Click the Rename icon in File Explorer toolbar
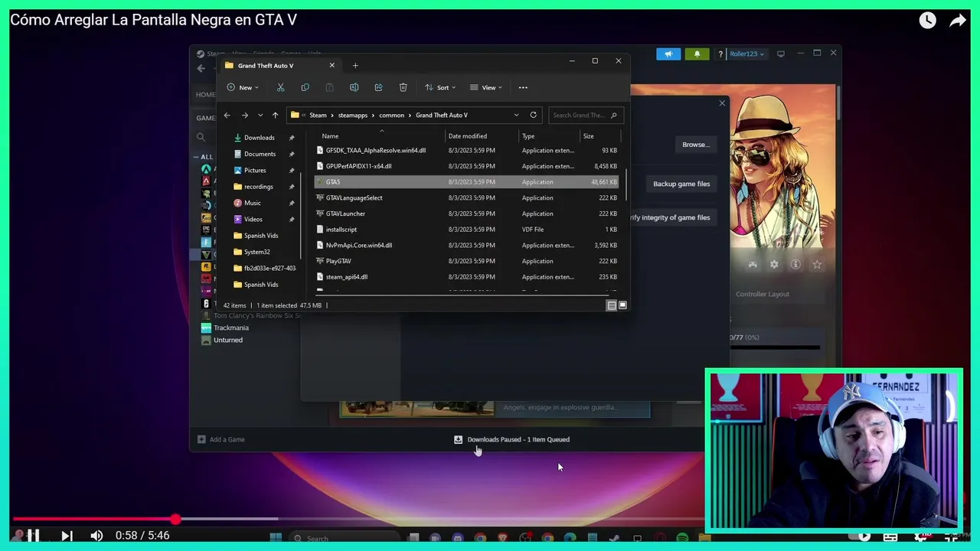The height and width of the screenshot is (551, 980). (354, 87)
